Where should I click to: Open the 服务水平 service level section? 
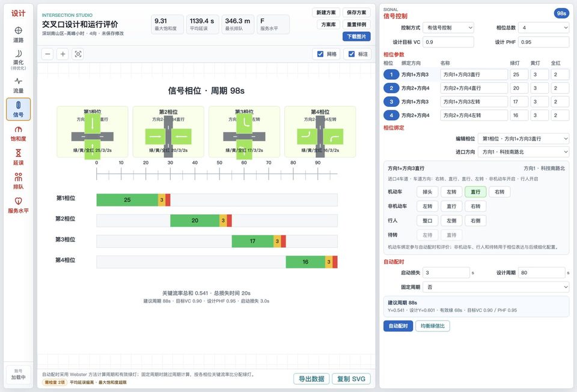pyautogui.click(x=18, y=205)
